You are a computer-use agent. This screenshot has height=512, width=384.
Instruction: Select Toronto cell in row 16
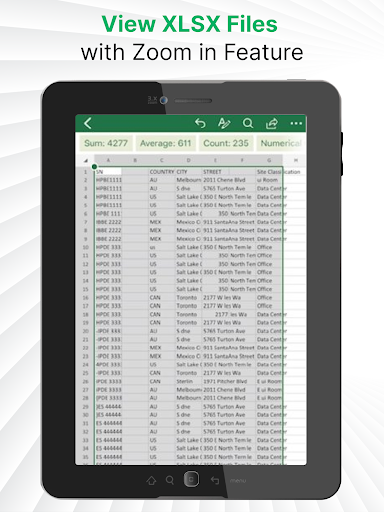click(189, 298)
